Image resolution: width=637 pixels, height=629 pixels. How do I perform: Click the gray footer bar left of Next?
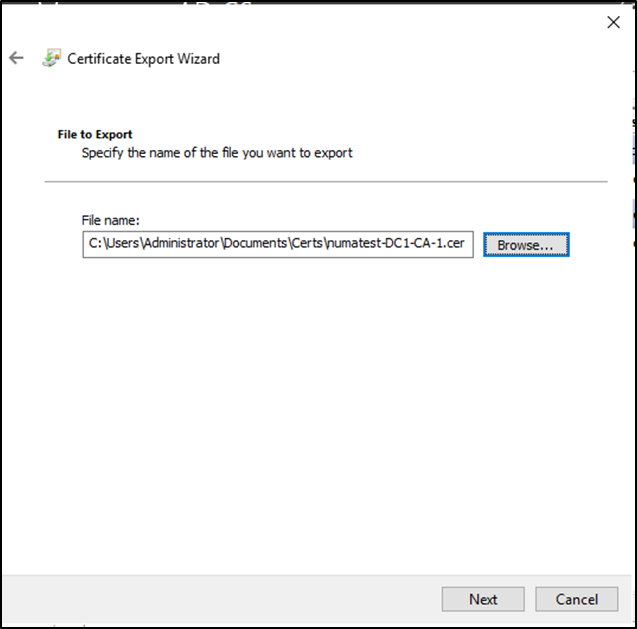pyautogui.click(x=220, y=599)
